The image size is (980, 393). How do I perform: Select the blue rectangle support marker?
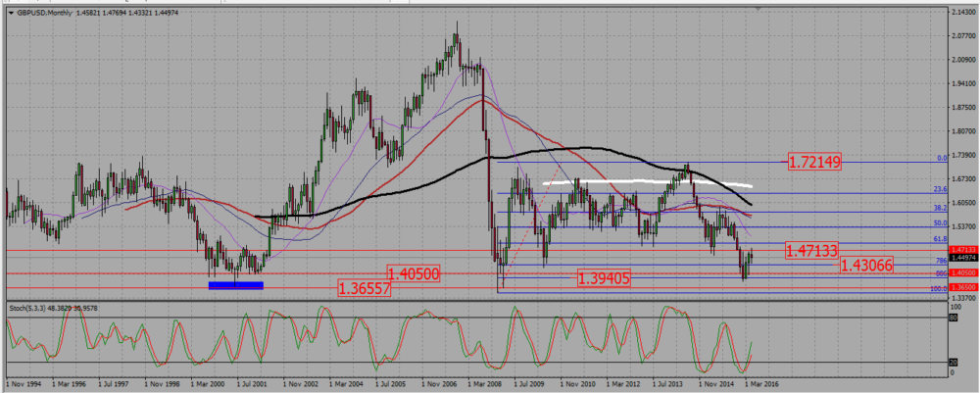coord(235,285)
